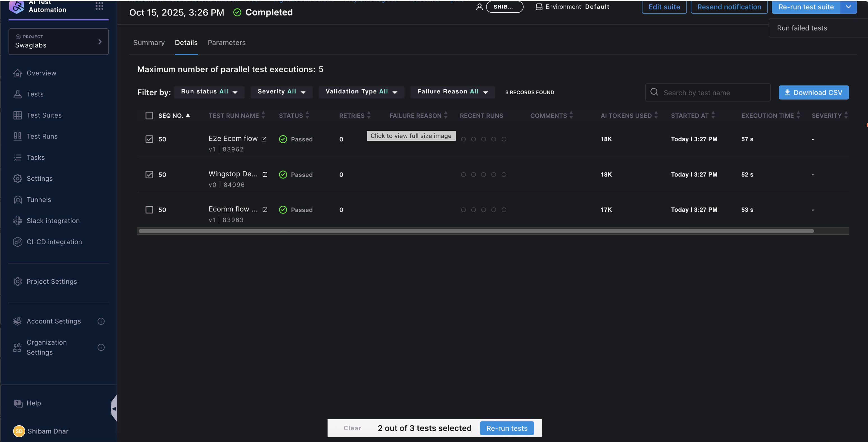The width and height of the screenshot is (868, 442).
Task: Select Run failed tests menu option
Action: 802,28
